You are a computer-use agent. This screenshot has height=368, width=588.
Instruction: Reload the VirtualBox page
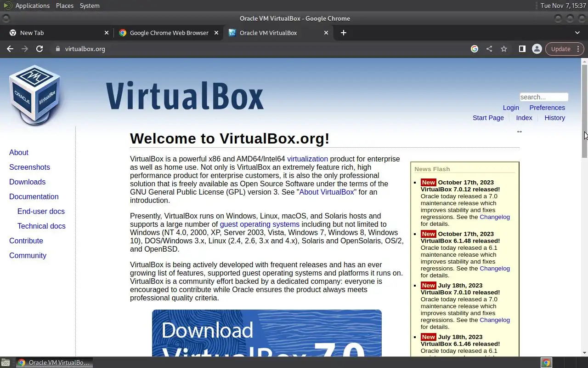point(40,49)
